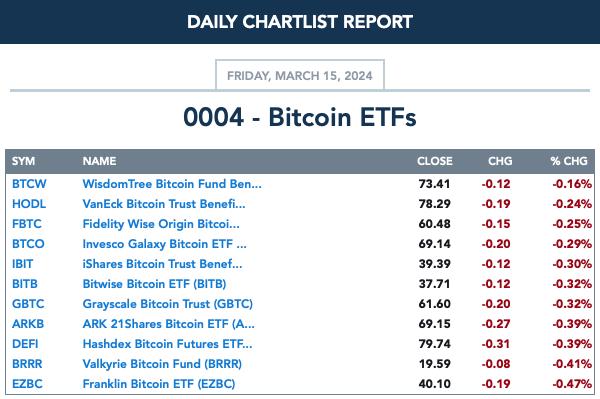Select the Friday, March 15, 2024 date box
Screen dimensions: 600x399
point(300,75)
